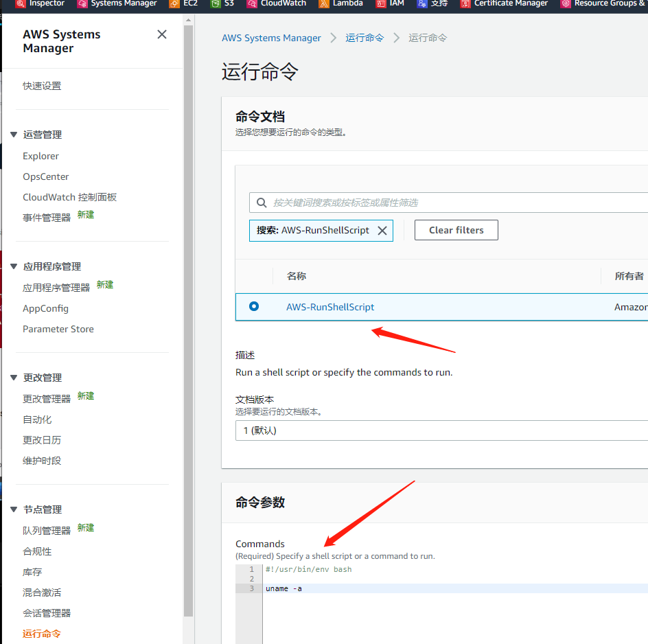
Task: Click the CloudWatch icon in favorites bar
Action: [252, 3]
